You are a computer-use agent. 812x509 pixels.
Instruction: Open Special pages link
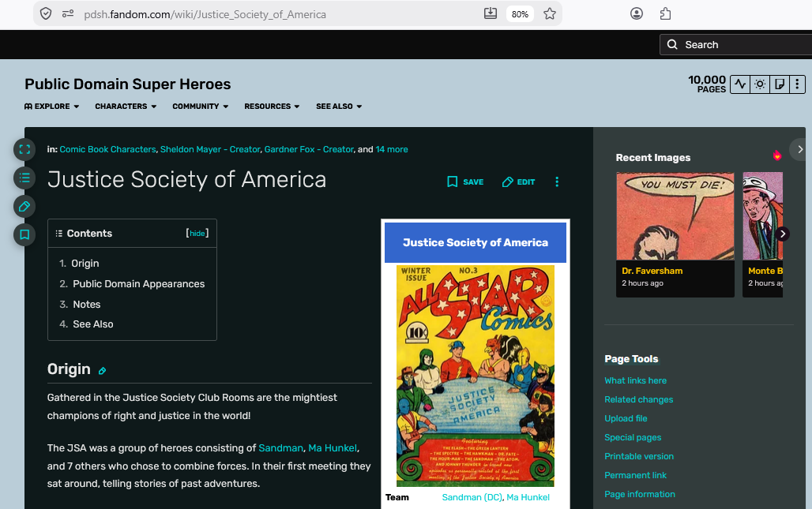[633, 438]
